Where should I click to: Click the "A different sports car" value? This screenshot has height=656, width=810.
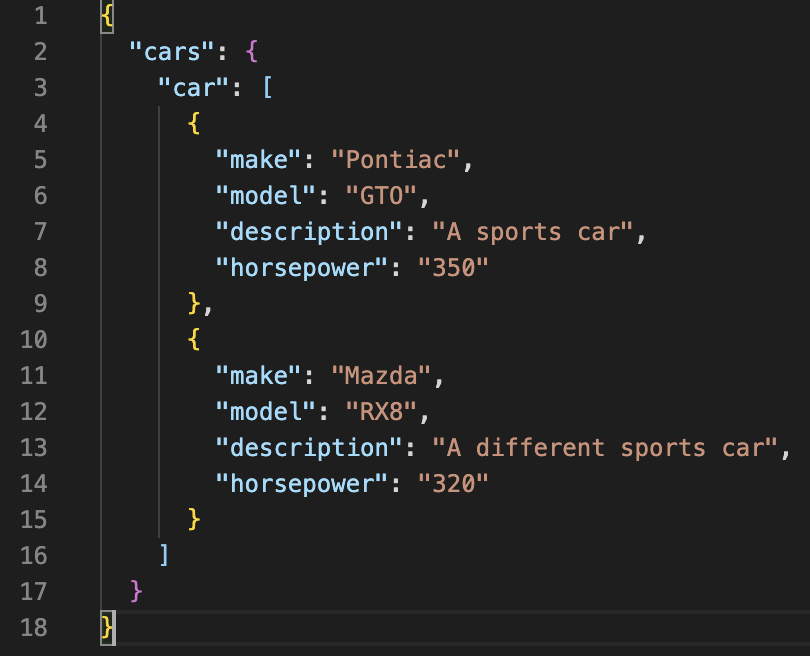click(x=605, y=447)
